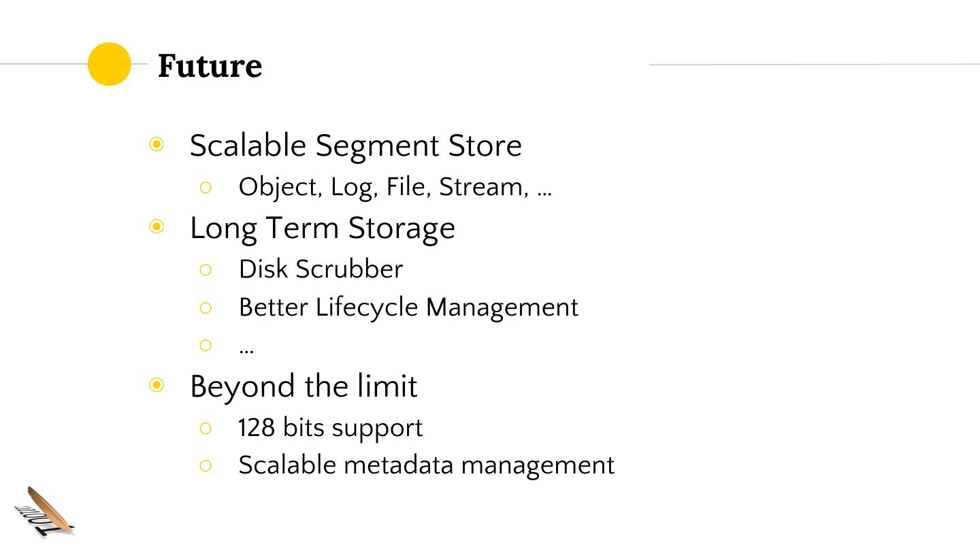This screenshot has height=551, width=980.
Task: Click the ellipsis sub-bullet under Long Term Storage
Action: click(x=246, y=348)
